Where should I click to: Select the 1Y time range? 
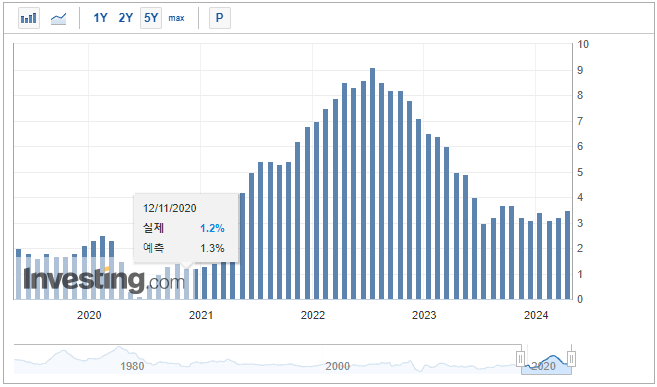coord(100,18)
